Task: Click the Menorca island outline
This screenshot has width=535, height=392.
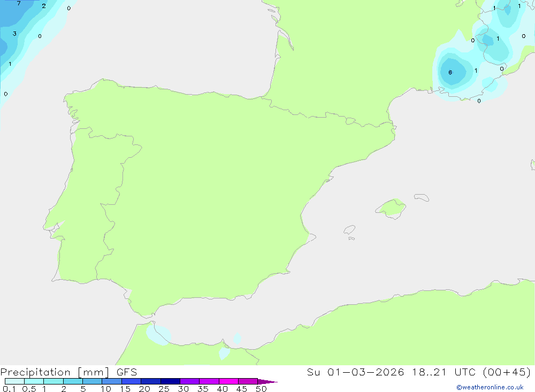Action: (422, 197)
